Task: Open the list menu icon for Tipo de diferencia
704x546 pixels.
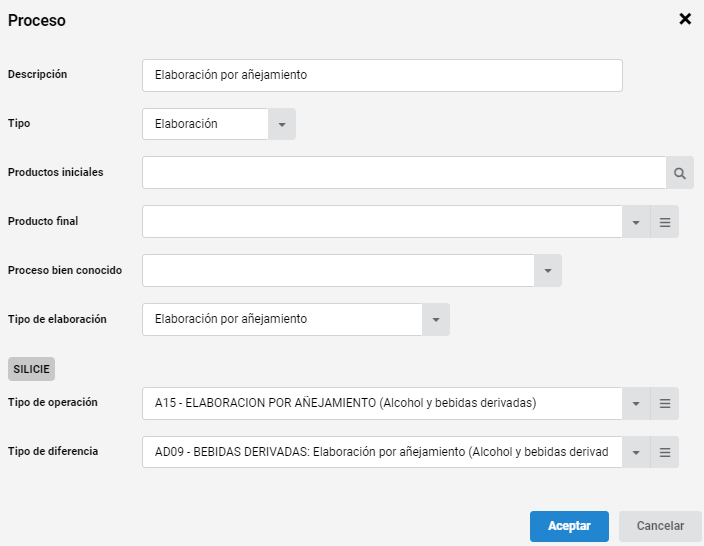Action: coord(664,452)
